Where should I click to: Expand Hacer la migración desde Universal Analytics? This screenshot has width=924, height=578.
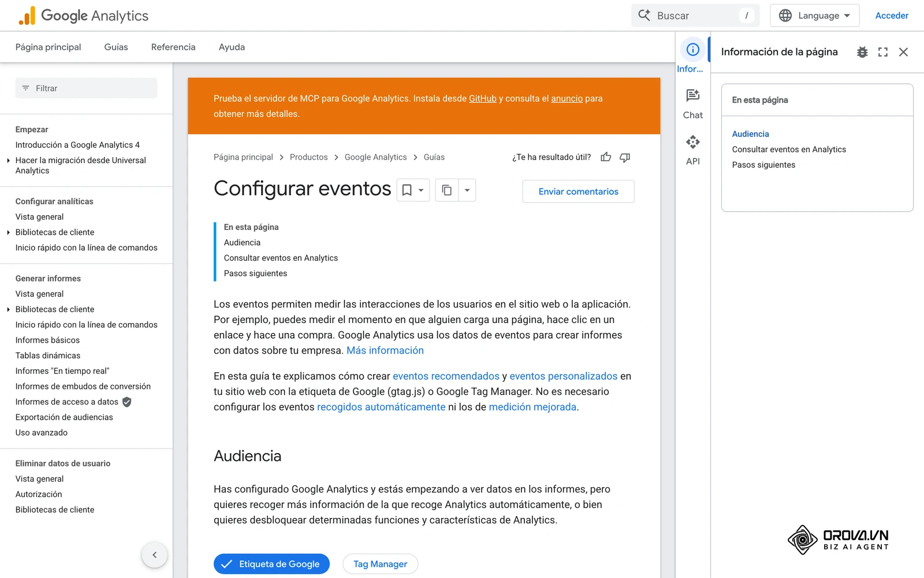[8, 161]
